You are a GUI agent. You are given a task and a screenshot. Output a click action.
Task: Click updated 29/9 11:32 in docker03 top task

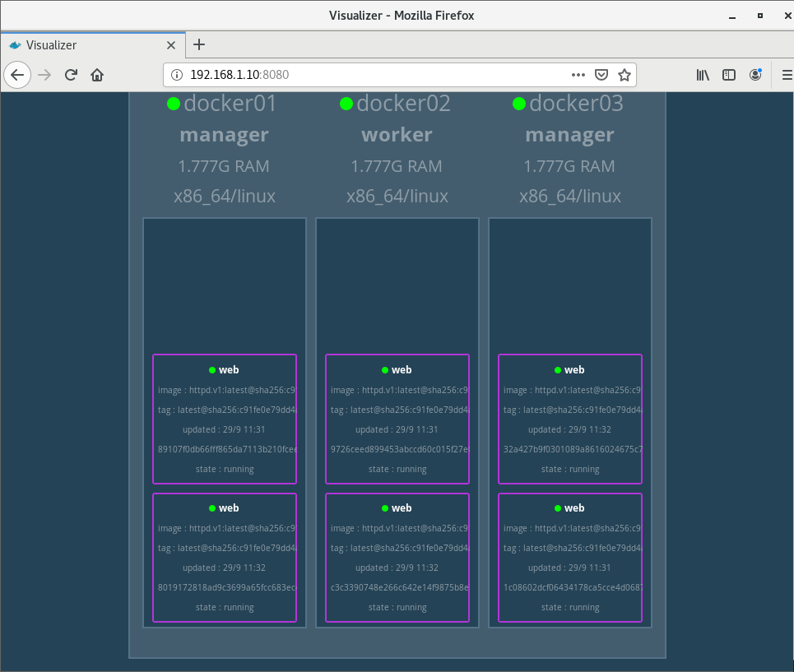pos(569,429)
